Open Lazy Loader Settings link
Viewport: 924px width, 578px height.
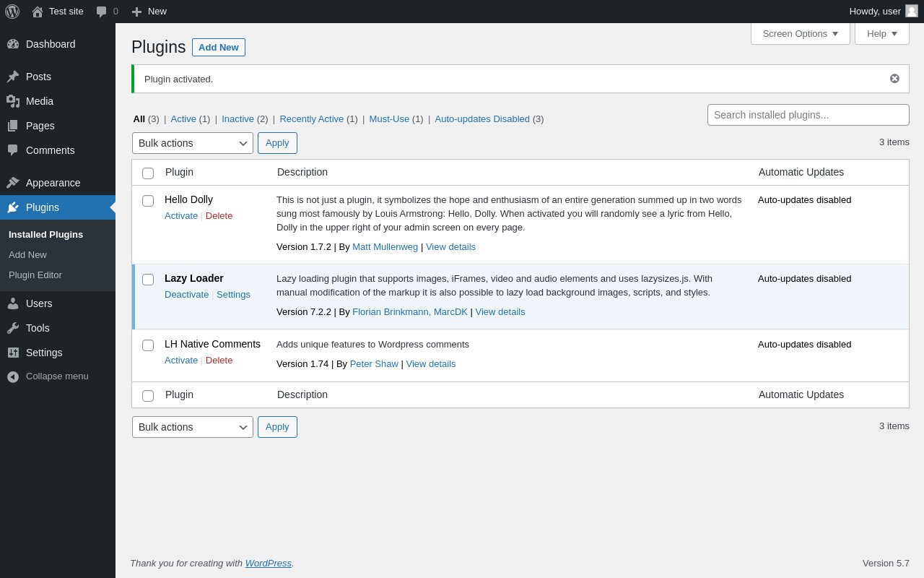[233, 295]
